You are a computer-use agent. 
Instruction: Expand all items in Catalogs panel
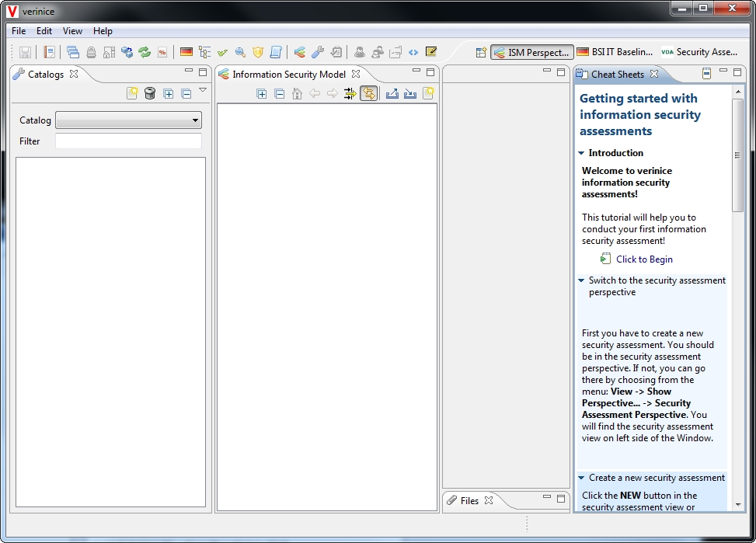[x=169, y=93]
